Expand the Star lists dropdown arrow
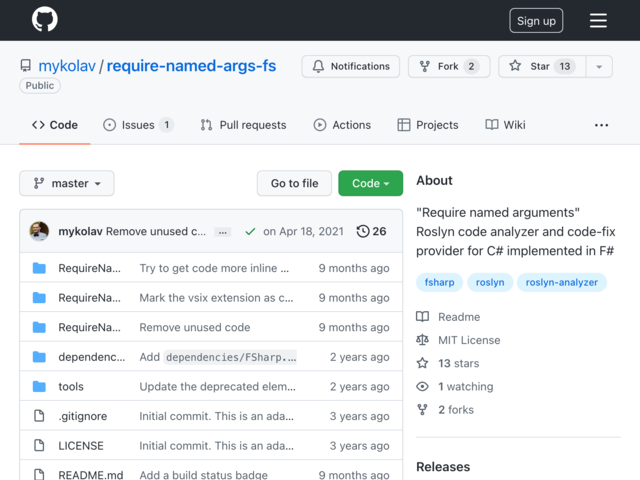The image size is (640, 480). click(599, 67)
